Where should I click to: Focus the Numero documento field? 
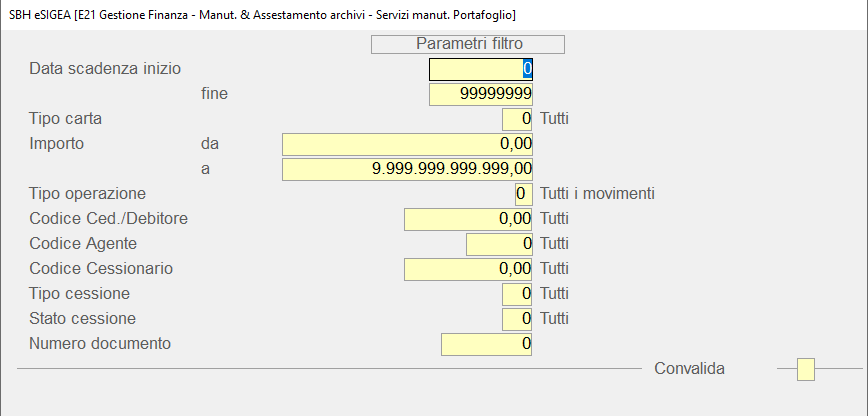[486, 344]
